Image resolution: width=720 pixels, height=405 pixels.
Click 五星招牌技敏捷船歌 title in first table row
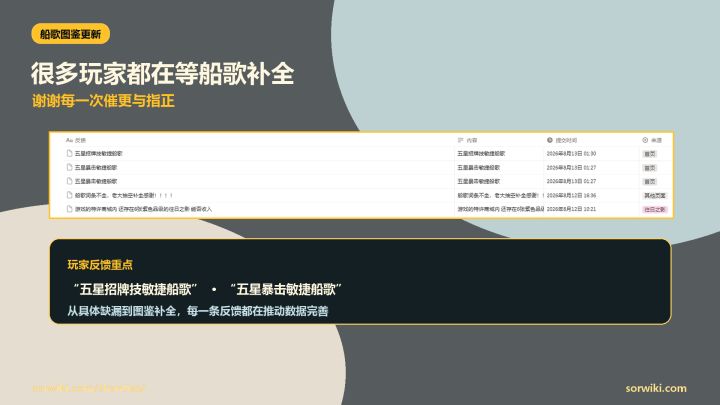pos(99,153)
